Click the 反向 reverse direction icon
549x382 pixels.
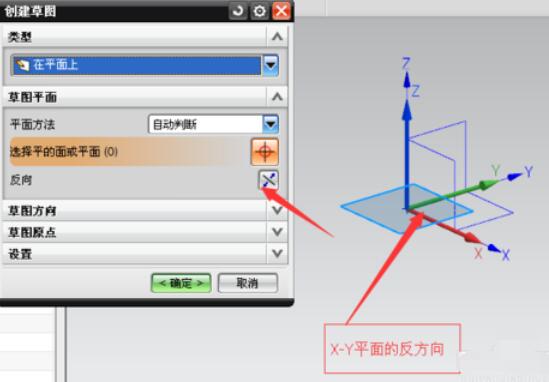269,180
